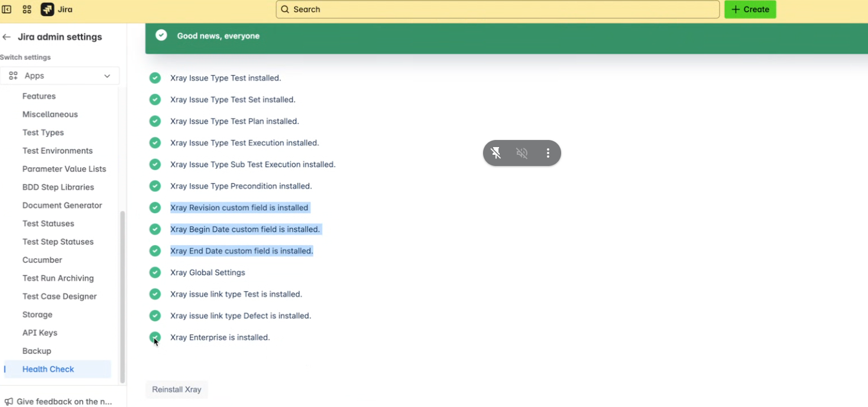The height and width of the screenshot is (407, 868).
Task: Click the check icon in Good news banner
Action: pyautogui.click(x=161, y=35)
